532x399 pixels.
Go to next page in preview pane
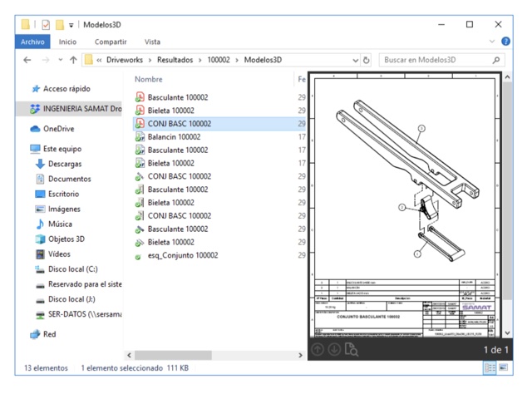(334, 349)
